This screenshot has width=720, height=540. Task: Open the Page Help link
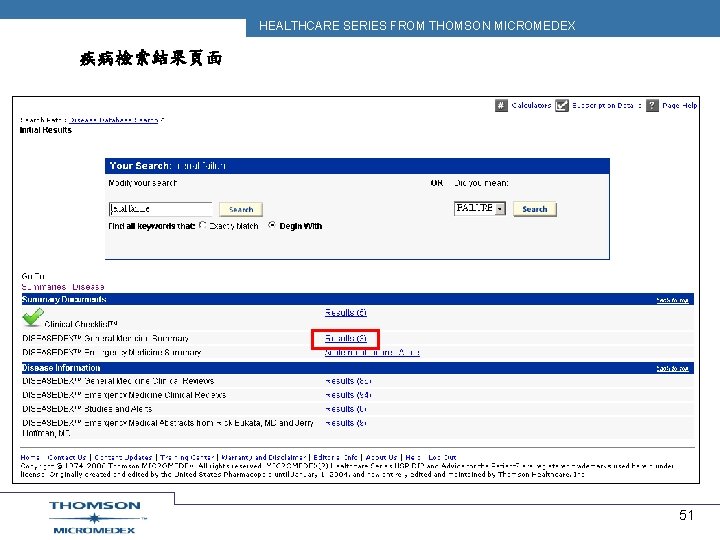point(680,106)
